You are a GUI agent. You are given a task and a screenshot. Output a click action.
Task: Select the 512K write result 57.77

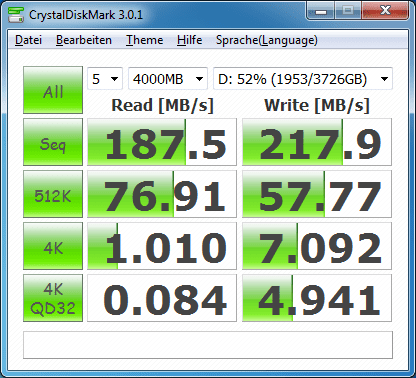(317, 194)
